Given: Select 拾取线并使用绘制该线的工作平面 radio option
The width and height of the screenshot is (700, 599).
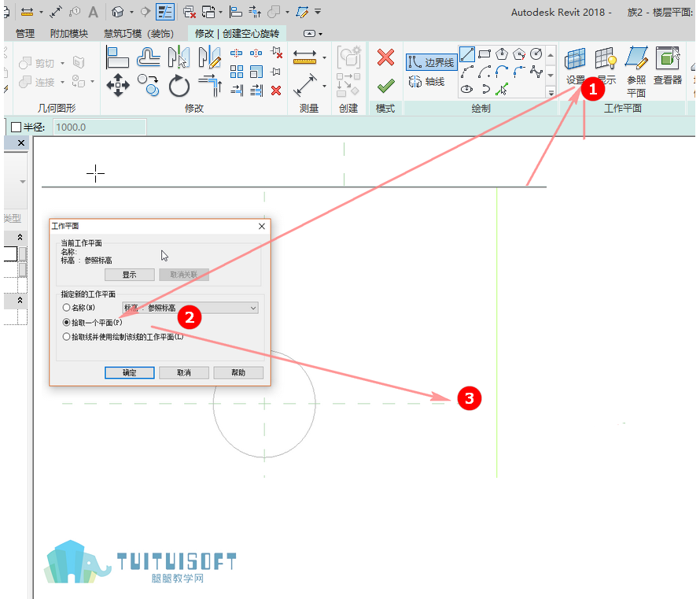Looking at the screenshot, I should [x=67, y=337].
